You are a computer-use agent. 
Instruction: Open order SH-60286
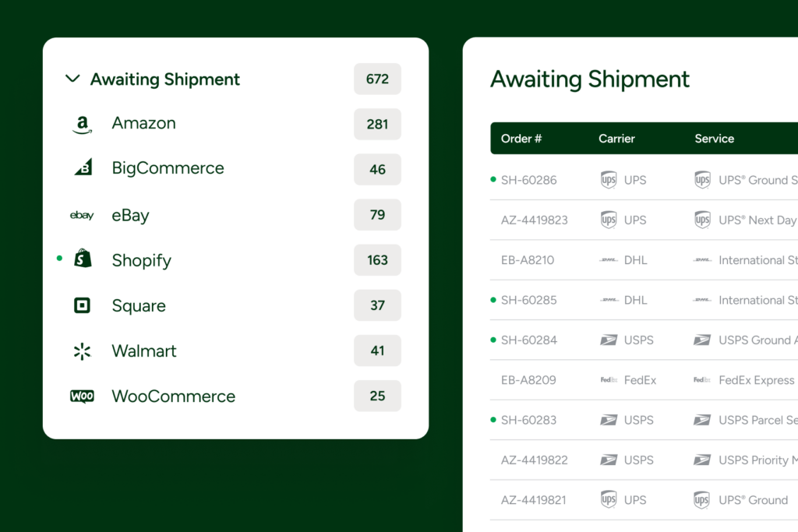pyautogui.click(x=528, y=180)
